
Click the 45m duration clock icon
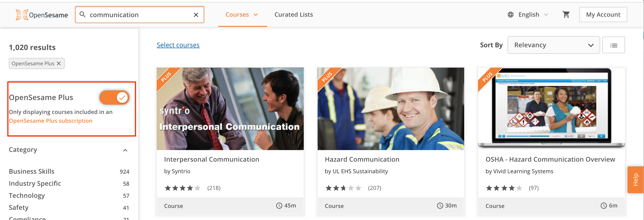click(279, 206)
